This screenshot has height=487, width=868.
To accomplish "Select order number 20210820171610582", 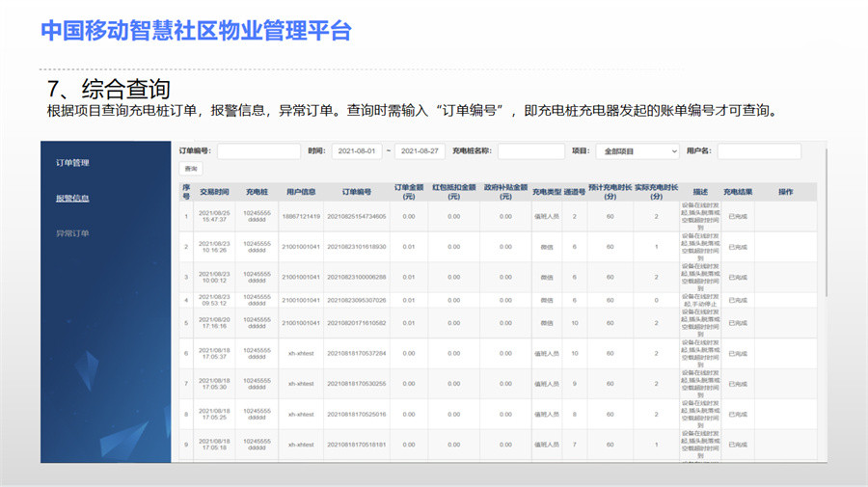I will coord(357,323).
